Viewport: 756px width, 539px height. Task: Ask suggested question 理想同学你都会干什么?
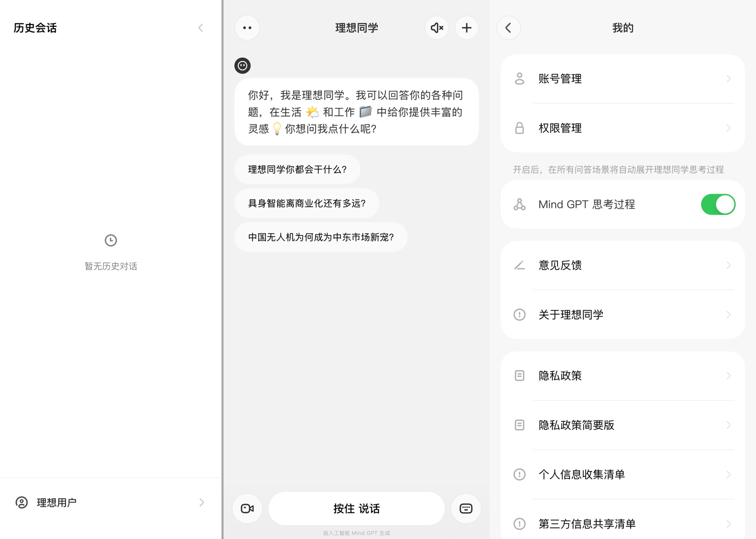pyautogui.click(x=297, y=169)
